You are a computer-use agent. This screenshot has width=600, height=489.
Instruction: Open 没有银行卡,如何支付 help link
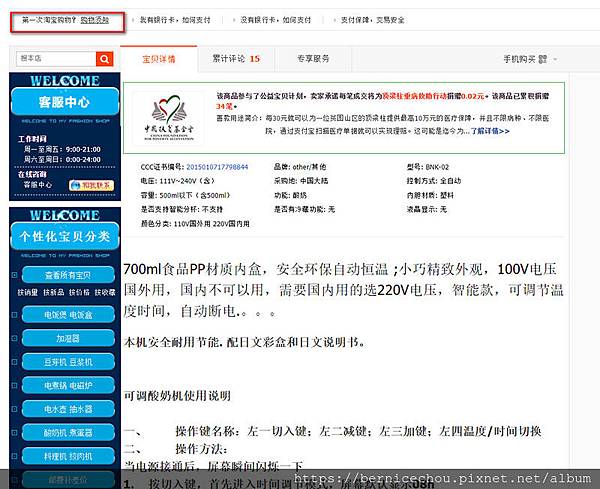276,20
